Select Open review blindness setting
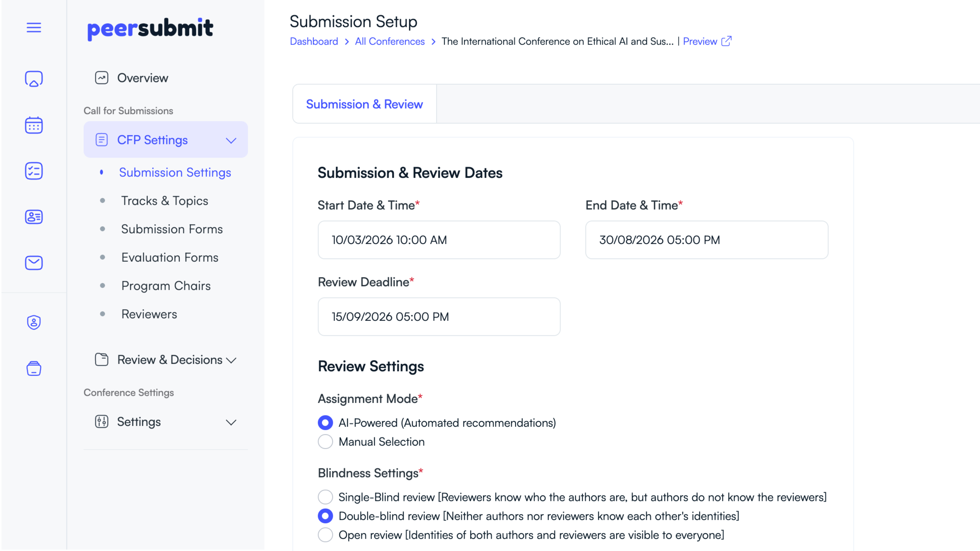The height and width of the screenshot is (551, 980). tap(325, 535)
